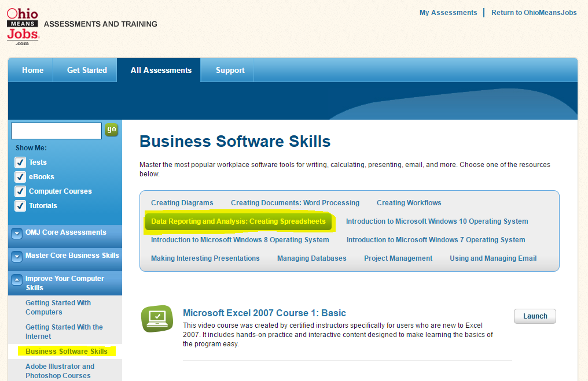Click Master Core Business Skills section label
Viewport: 588px width, 381px height.
click(x=72, y=256)
